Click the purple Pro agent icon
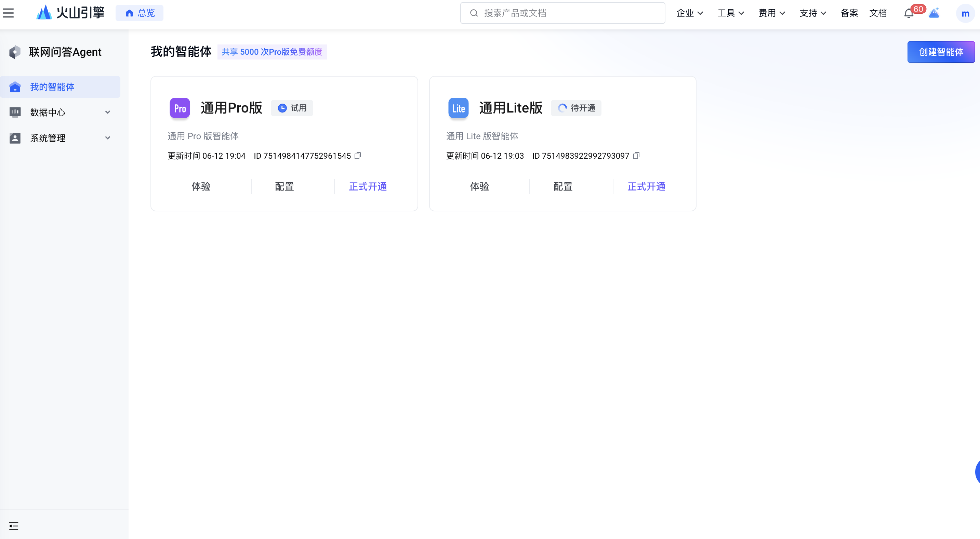Viewport: 980px width, 539px height. click(180, 108)
